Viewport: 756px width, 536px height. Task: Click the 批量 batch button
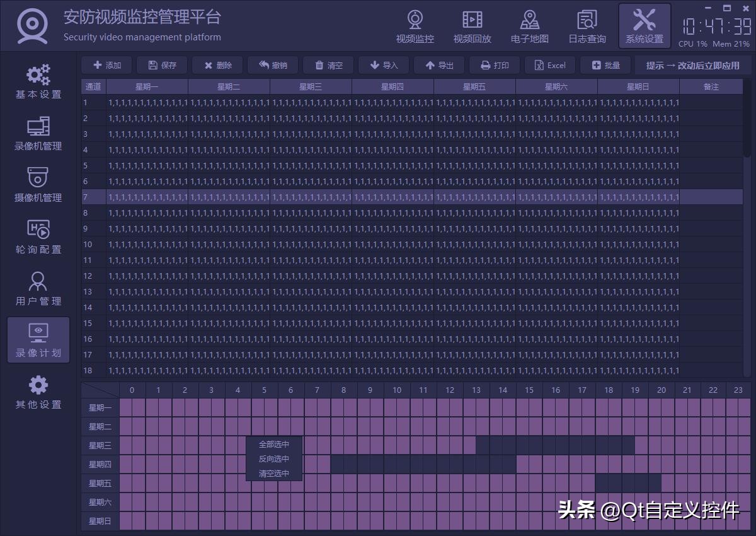605,64
